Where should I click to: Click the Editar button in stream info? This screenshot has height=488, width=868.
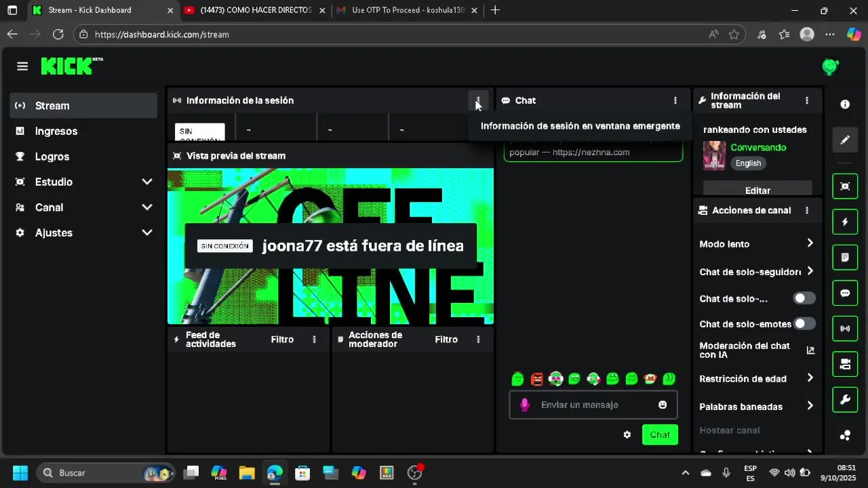coord(757,190)
